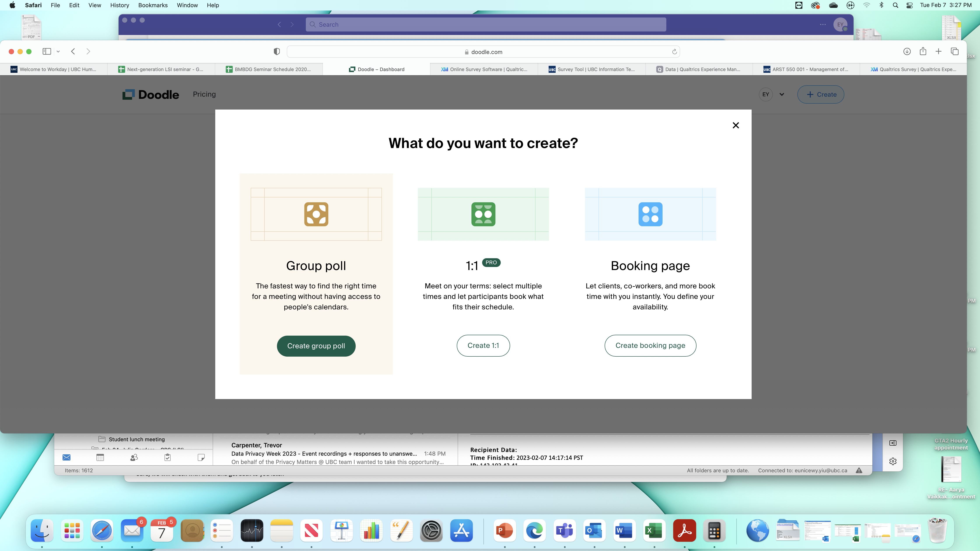The width and height of the screenshot is (980, 551).
Task: Click the Safari share icon
Action: (923, 51)
